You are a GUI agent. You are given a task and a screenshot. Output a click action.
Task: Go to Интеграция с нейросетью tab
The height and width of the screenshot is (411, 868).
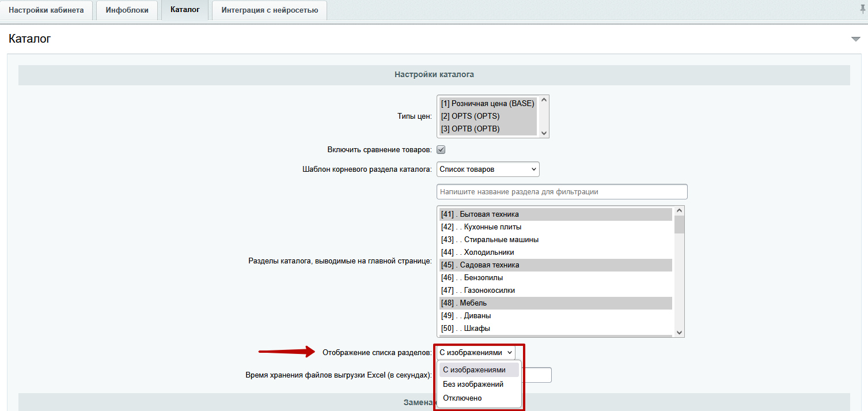[270, 10]
